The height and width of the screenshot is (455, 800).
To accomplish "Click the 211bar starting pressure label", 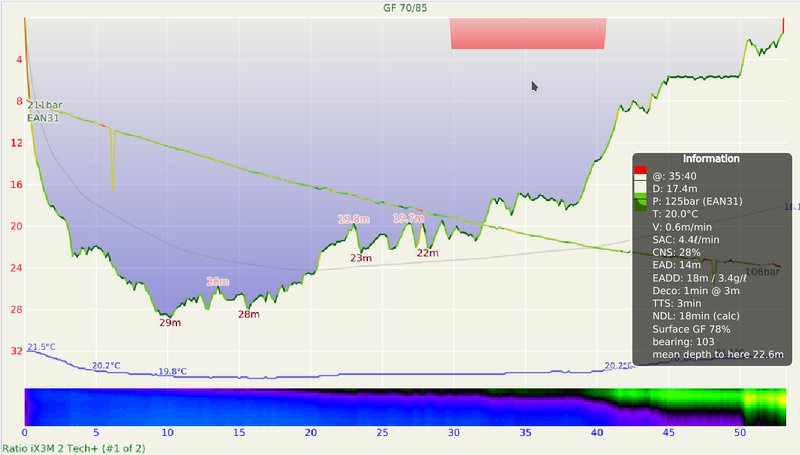I will [47, 105].
